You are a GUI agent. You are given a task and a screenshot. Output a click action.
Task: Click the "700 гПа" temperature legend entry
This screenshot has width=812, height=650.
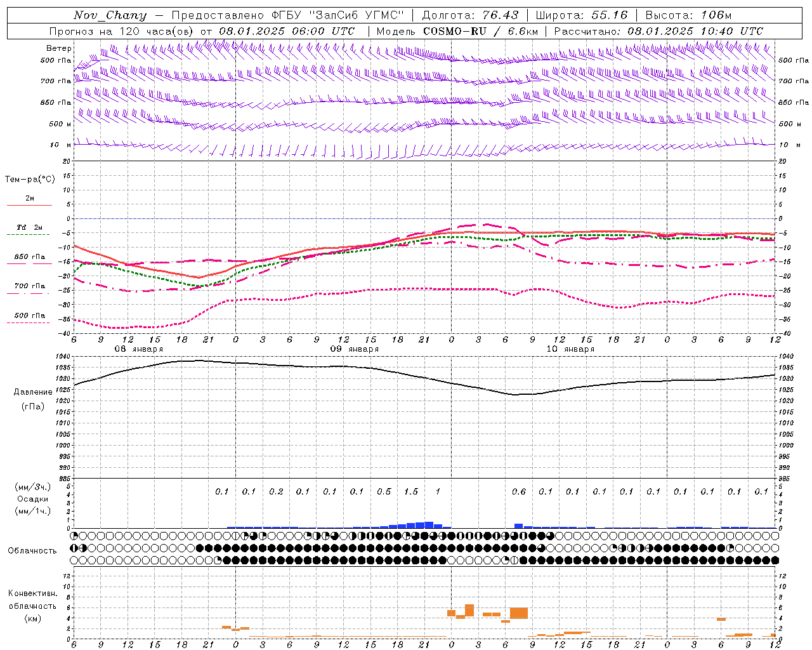30,286
